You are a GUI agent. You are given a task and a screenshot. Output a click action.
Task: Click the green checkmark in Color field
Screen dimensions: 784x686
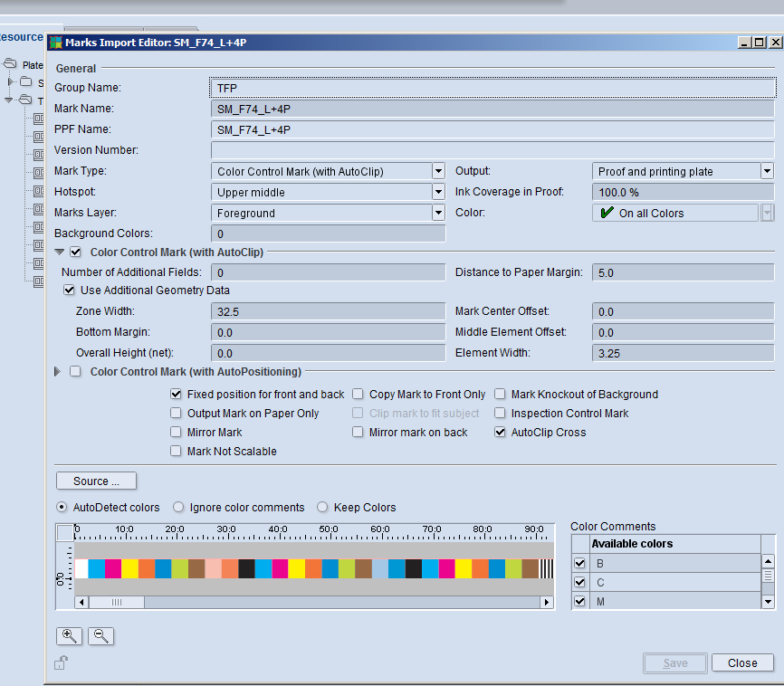click(x=606, y=214)
